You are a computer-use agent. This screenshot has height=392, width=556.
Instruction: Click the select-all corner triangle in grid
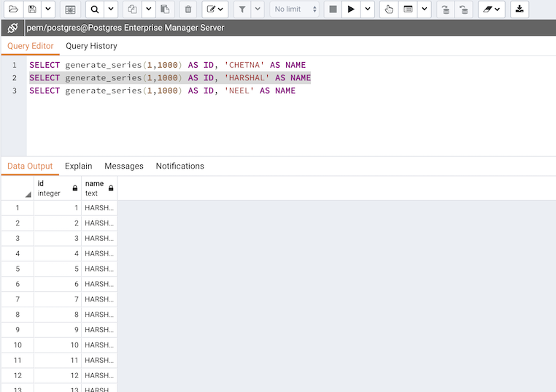click(28, 194)
